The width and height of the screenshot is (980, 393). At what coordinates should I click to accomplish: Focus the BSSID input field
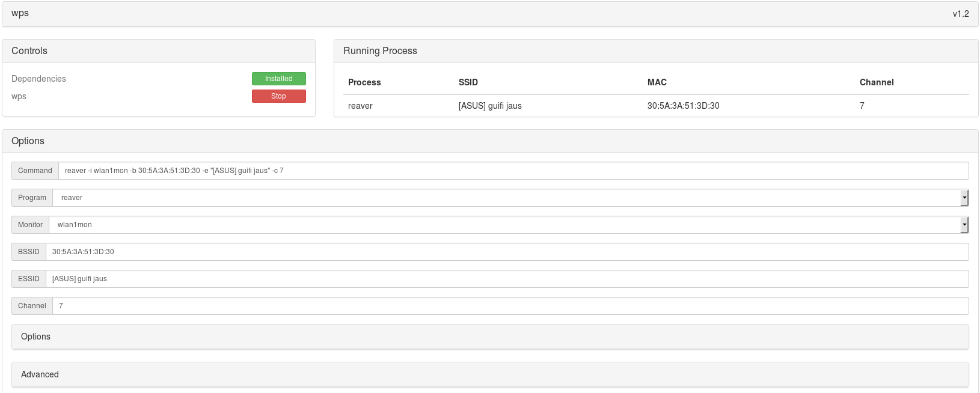tap(507, 252)
